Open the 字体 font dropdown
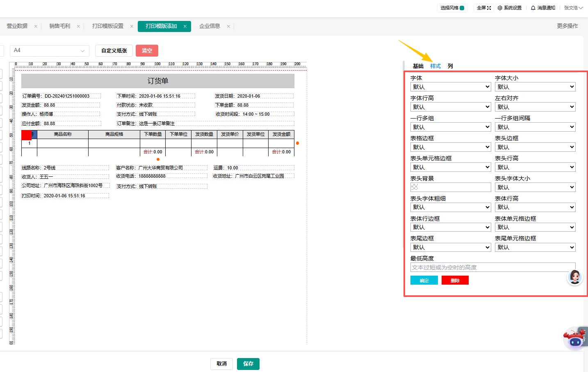Image resolution: width=588 pixels, height=372 pixels. click(x=451, y=87)
